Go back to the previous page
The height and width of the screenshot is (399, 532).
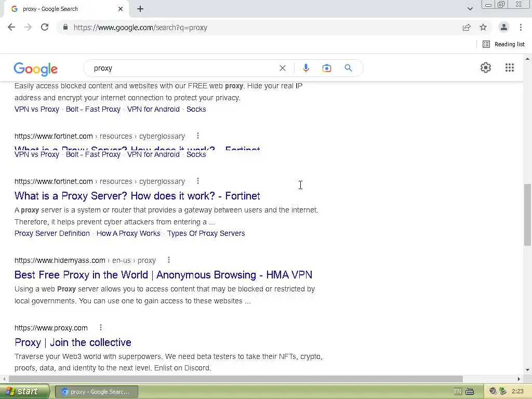point(11,27)
